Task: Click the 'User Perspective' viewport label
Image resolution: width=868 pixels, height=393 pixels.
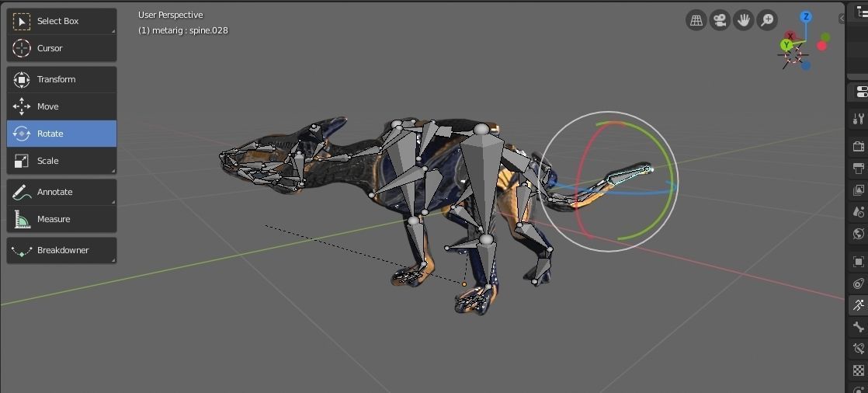Action: click(x=171, y=15)
